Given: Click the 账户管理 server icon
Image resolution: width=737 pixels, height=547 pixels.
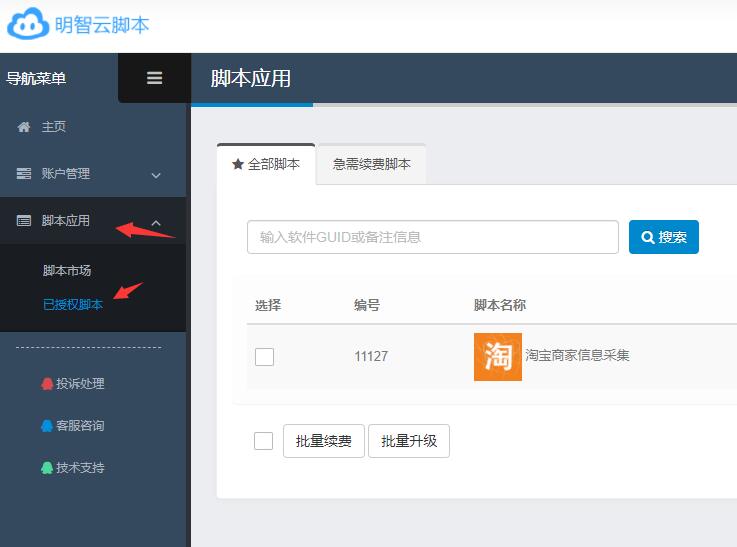Looking at the screenshot, I should [x=24, y=173].
